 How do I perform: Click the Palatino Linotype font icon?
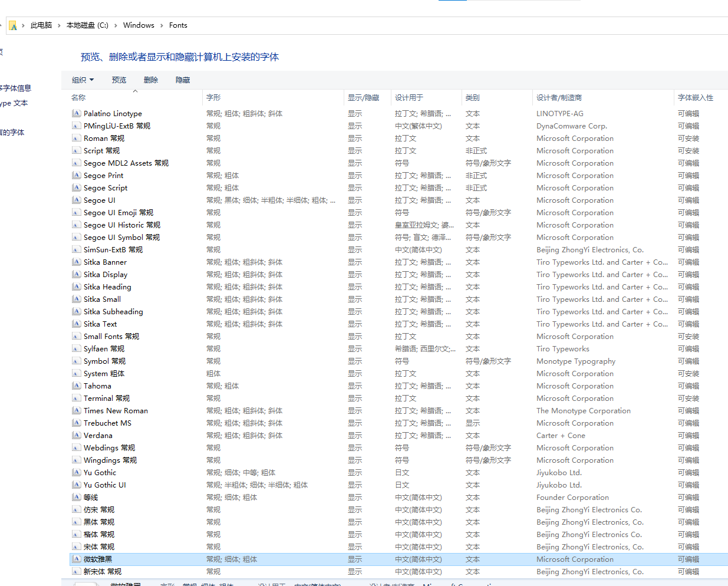[77, 113]
